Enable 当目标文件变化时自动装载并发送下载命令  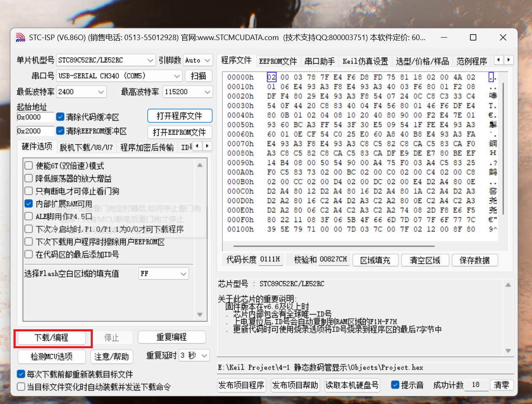pyautogui.click(x=21, y=386)
